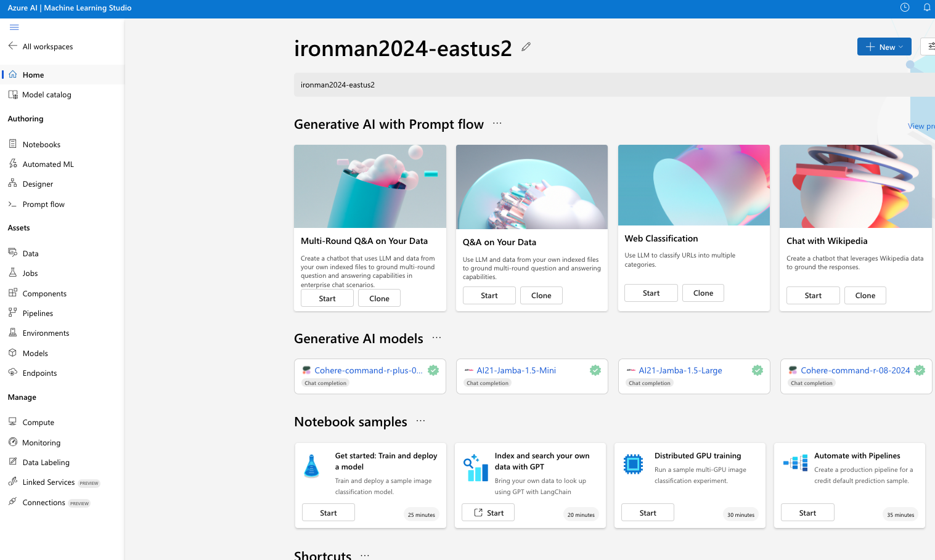
Task: Click the Data icon under Assets
Action: 13,253
